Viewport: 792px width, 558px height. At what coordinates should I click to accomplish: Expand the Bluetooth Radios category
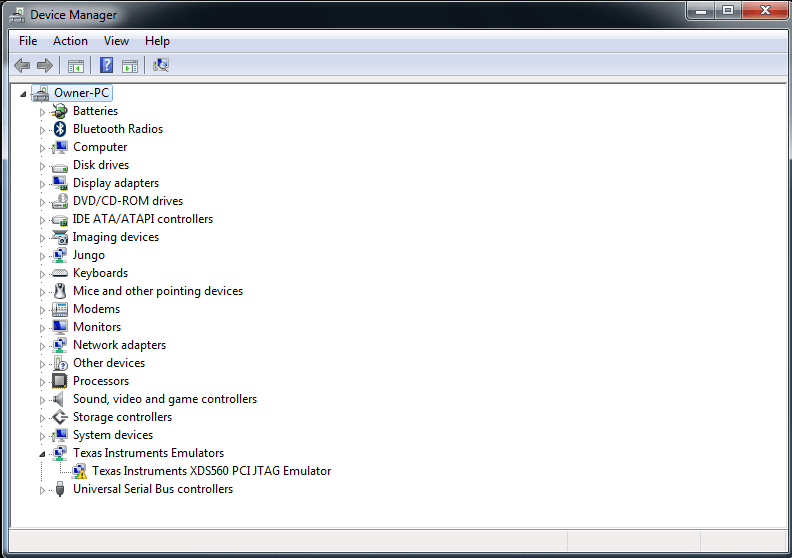coord(42,130)
